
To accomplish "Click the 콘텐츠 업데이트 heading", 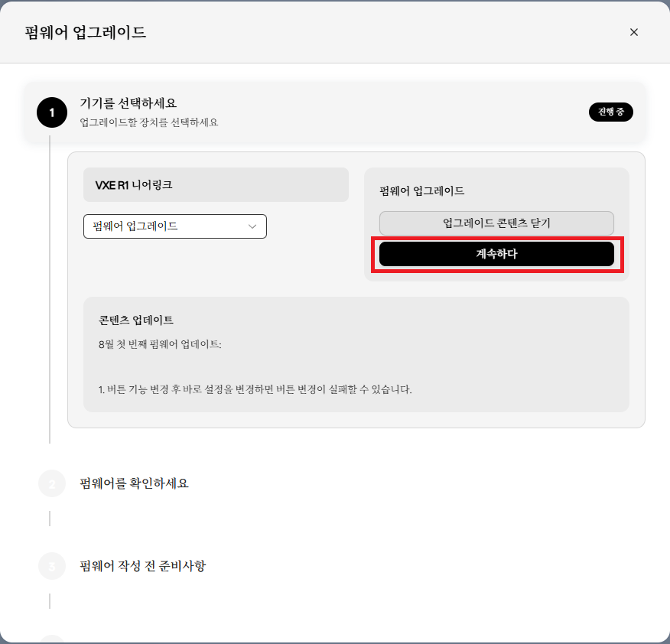I will 136,320.
